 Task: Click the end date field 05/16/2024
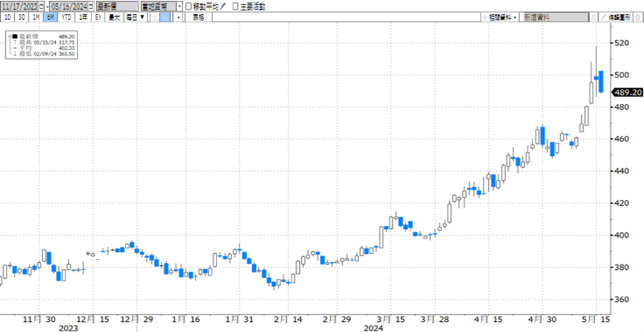pyautogui.click(x=69, y=6)
